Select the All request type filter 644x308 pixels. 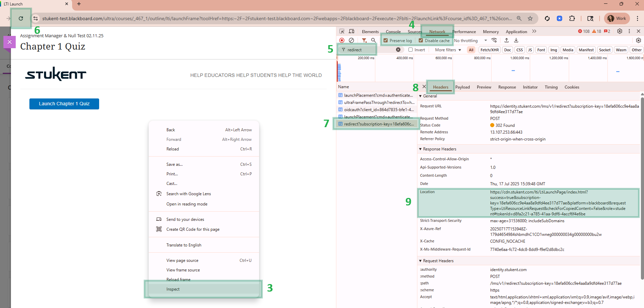click(x=471, y=50)
